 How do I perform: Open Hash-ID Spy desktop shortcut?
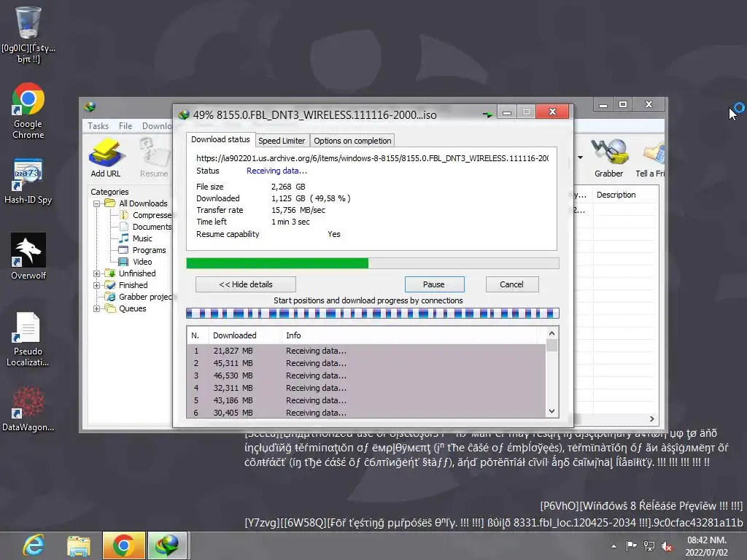[28, 182]
